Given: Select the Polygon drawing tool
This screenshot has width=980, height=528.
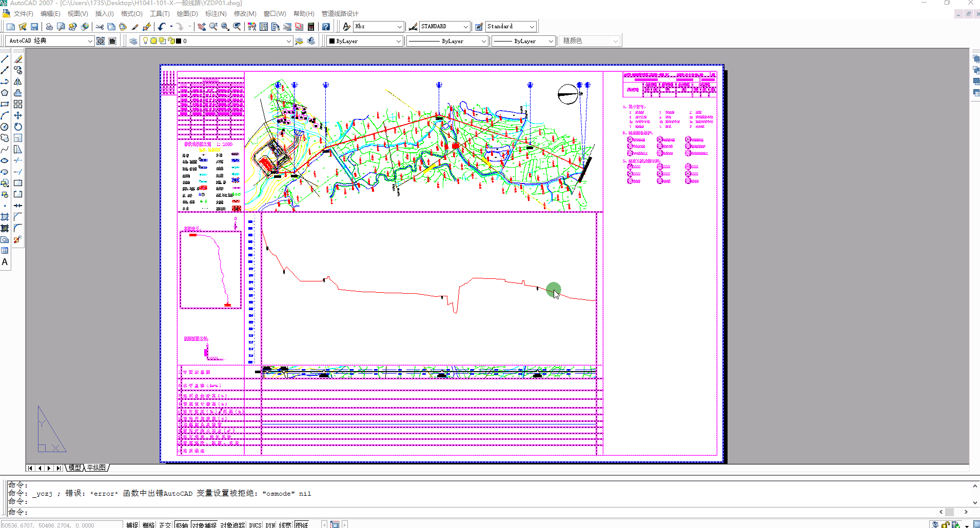Looking at the screenshot, I should [5, 93].
